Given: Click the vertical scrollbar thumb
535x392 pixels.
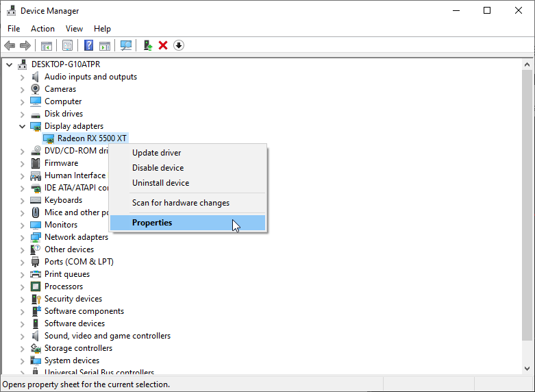Looking at the screenshot, I should click(527, 205).
